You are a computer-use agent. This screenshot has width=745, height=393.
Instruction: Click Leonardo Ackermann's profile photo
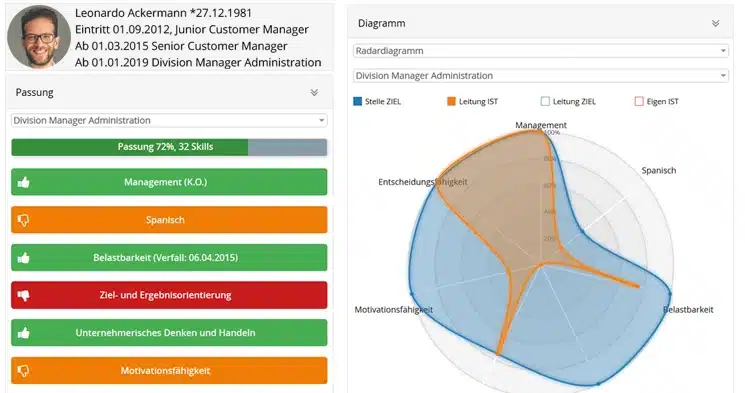point(39,37)
